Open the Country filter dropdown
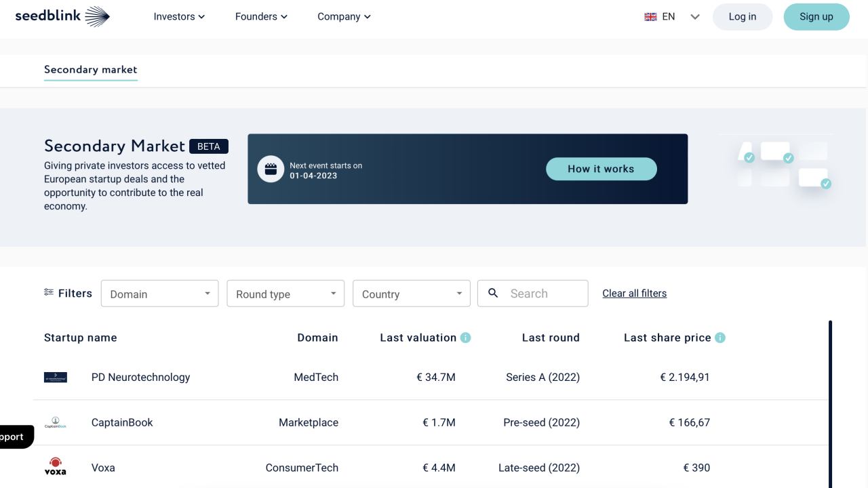 [x=411, y=293]
